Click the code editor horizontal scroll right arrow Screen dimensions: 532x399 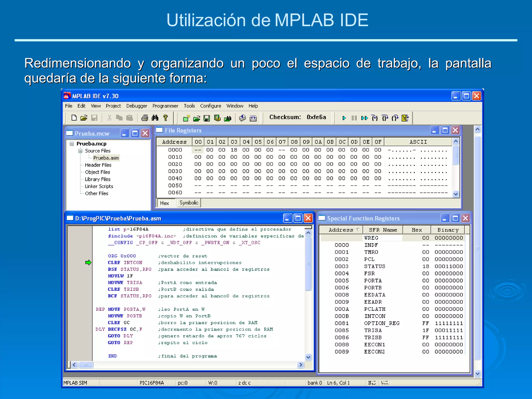coord(301,365)
